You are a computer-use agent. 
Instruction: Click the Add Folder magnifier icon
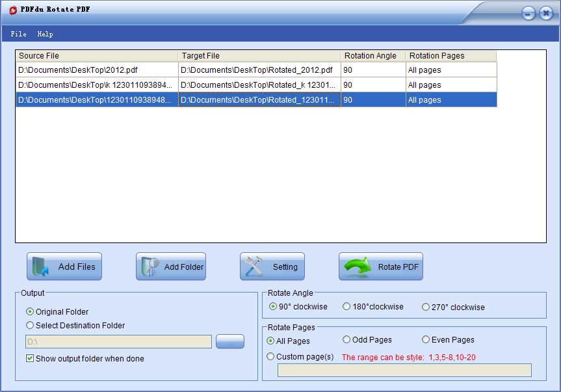point(150,267)
